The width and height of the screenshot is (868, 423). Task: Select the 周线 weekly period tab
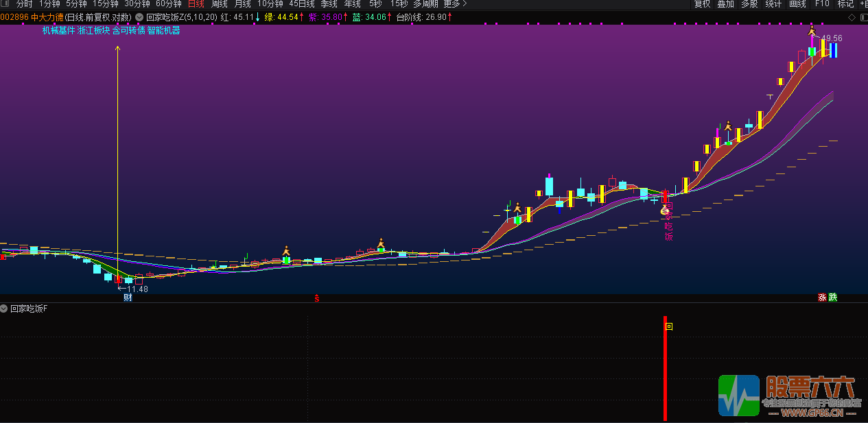click(220, 4)
